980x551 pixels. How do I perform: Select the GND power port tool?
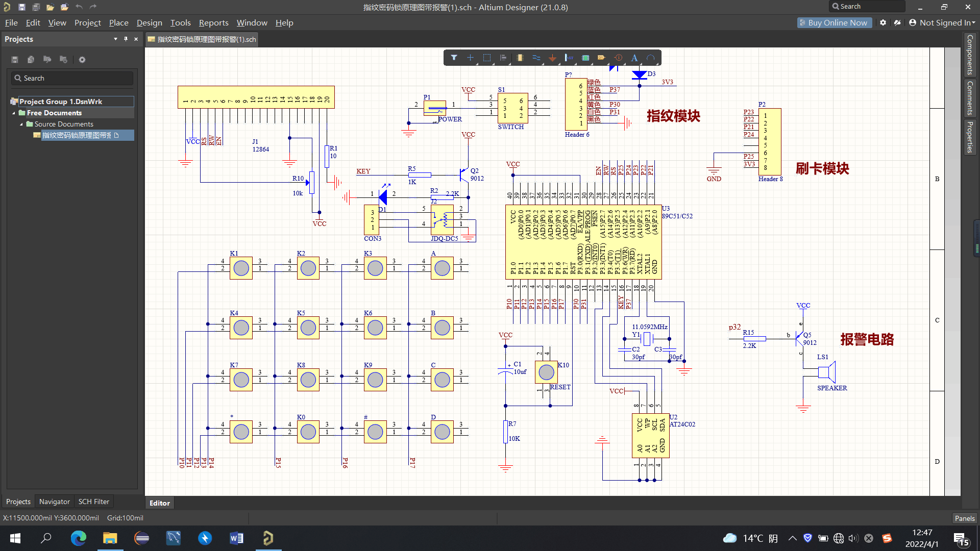click(x=552, y=58)
